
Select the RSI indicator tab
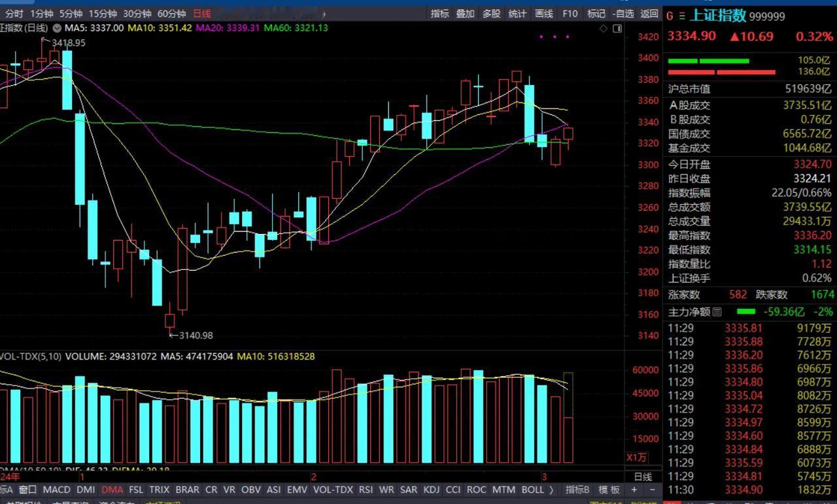(366, 489)
